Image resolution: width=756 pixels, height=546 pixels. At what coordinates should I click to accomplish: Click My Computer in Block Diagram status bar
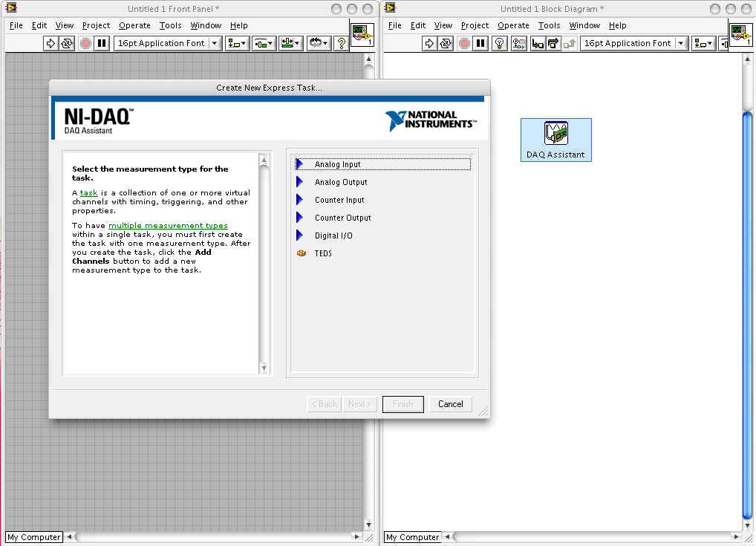(412, 537)
